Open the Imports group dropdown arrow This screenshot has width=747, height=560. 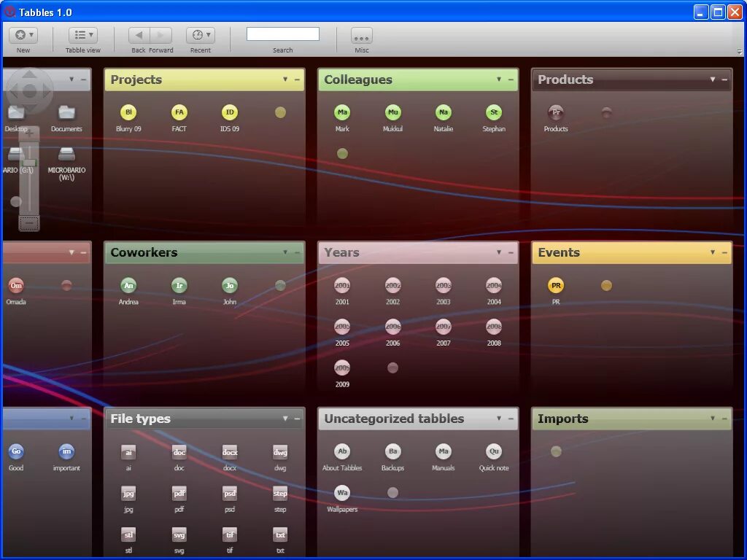pos(713,419)
